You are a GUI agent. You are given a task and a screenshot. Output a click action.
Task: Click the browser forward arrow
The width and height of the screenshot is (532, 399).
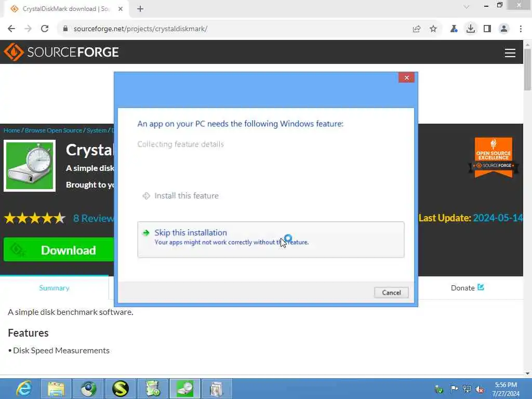pyautogui.click(x=28, y=29)
